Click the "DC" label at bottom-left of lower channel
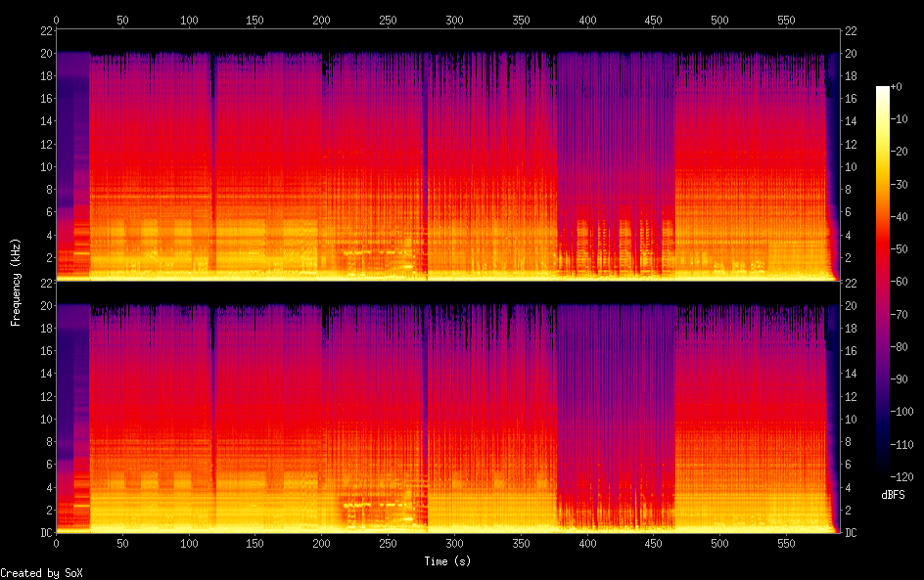The height and width of the screenshot is (580, 924). [45, 533]
